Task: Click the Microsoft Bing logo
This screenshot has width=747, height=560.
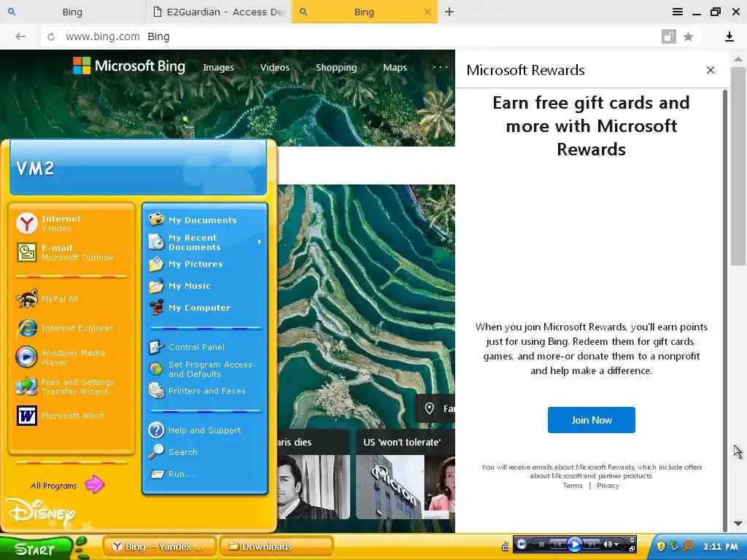Action: click(x=128, y=66)
